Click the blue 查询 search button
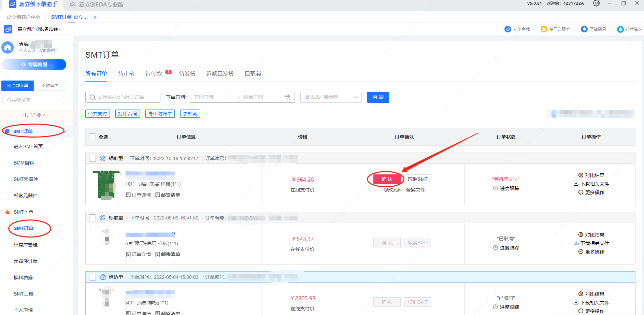The width and height of the screenshot is (644, 315). [x=378, y=97]
